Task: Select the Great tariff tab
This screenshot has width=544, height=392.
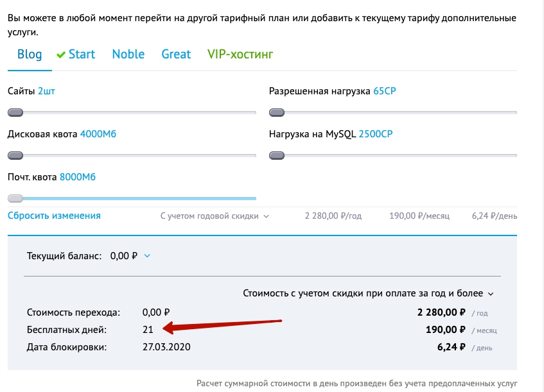Action: [x=176, y=55]
